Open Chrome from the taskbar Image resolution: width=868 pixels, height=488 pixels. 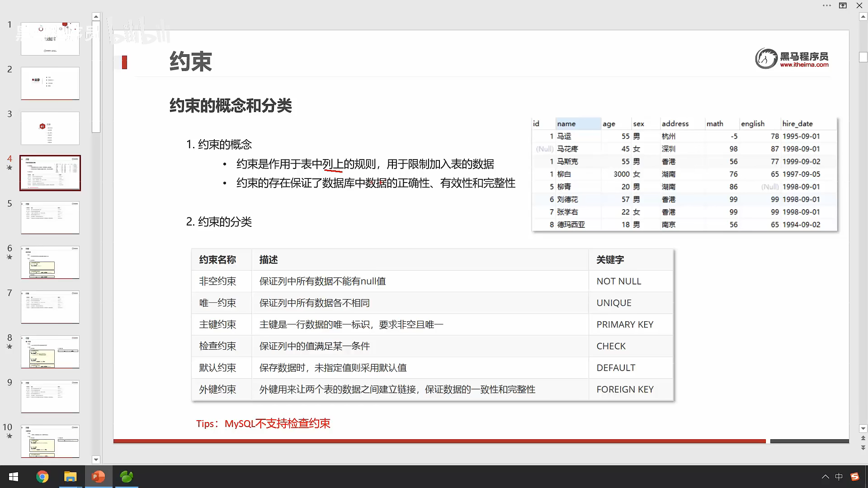[x=42, y=477]
